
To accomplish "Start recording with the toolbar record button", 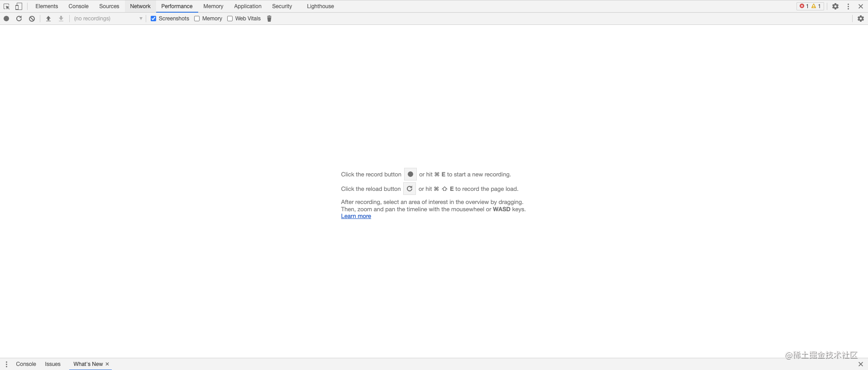I will (x=6, y=19).
